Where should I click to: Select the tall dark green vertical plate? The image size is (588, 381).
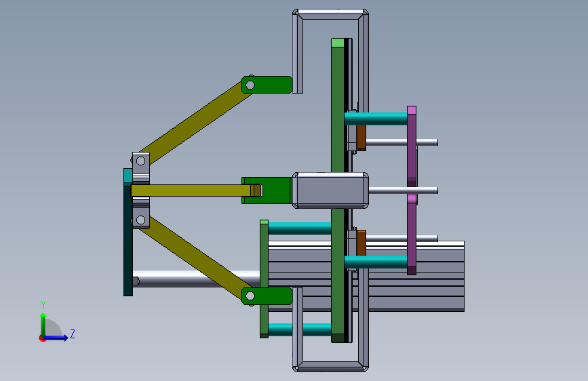338,190
